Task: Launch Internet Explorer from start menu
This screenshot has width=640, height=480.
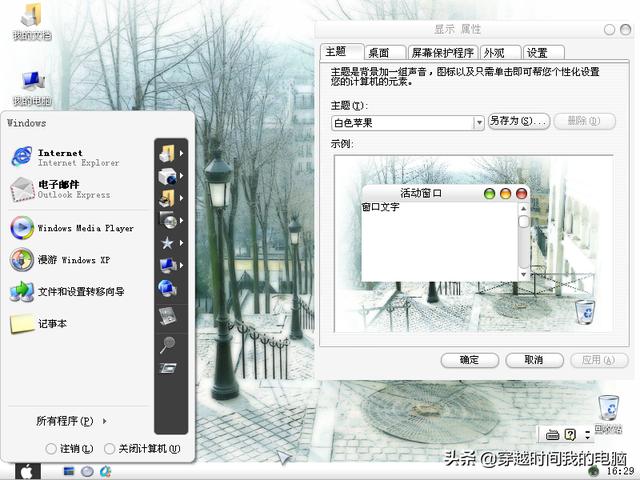Action: click(x=65, y=157)
